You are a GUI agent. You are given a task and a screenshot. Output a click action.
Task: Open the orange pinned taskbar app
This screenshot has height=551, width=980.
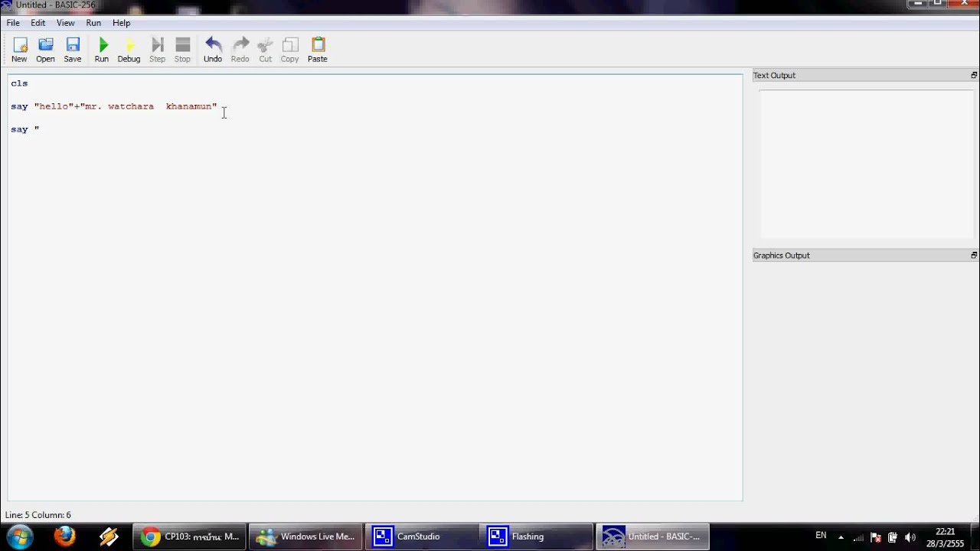click(x=109, y=536)
